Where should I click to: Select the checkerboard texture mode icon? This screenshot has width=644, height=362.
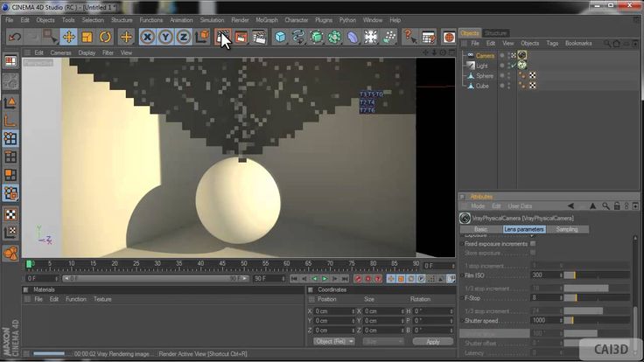pyautogui.click(x=10, y=214)
